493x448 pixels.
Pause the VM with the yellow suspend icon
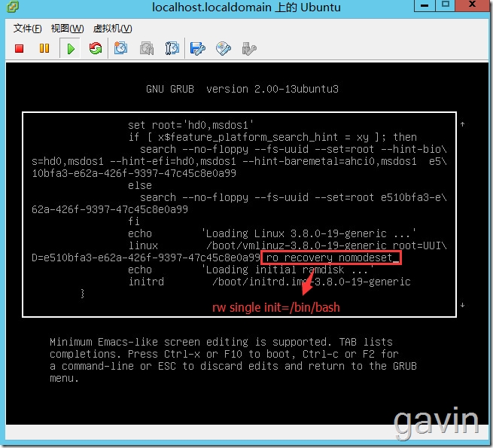point(44,48)
